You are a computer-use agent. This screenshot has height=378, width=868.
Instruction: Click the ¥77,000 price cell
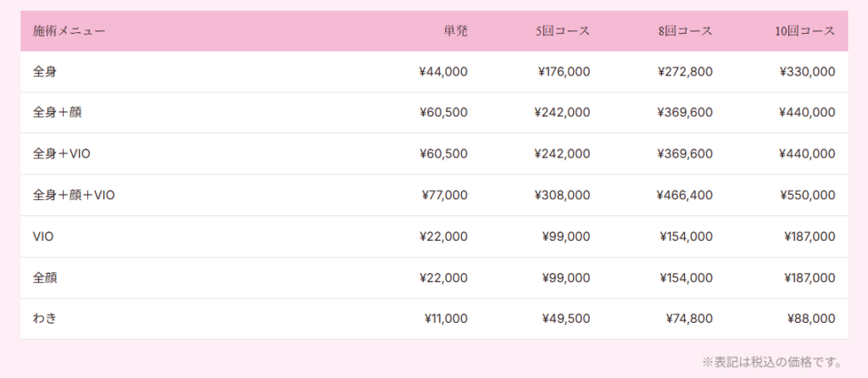444,195
